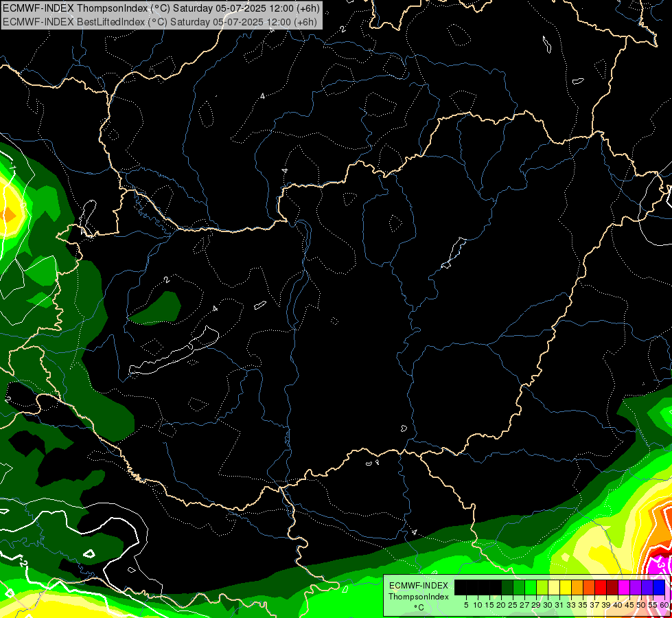Click legend tick value '27'
The width and height of the screenshot is (672, 618).
click(x=524, y=605)
